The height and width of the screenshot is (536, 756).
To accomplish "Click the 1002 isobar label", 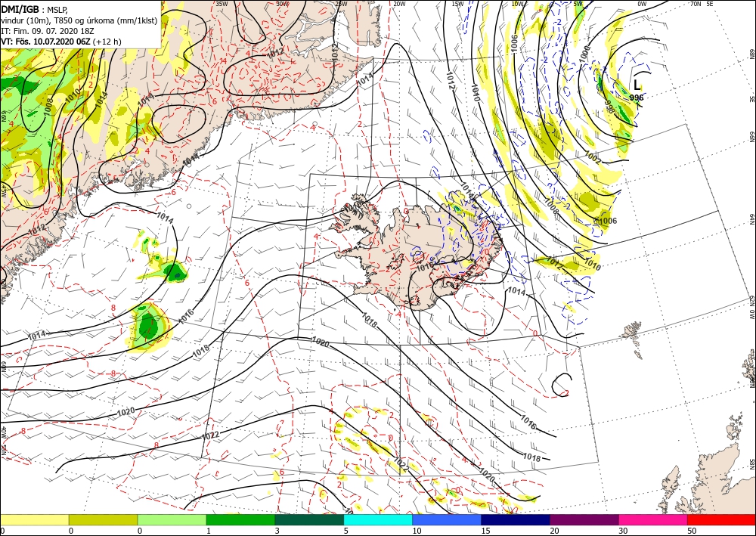I will (x=593, y=157).
